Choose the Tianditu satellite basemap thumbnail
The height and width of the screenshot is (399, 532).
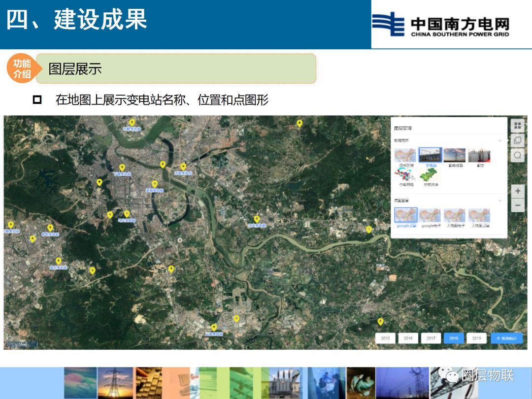pos(479,215)
